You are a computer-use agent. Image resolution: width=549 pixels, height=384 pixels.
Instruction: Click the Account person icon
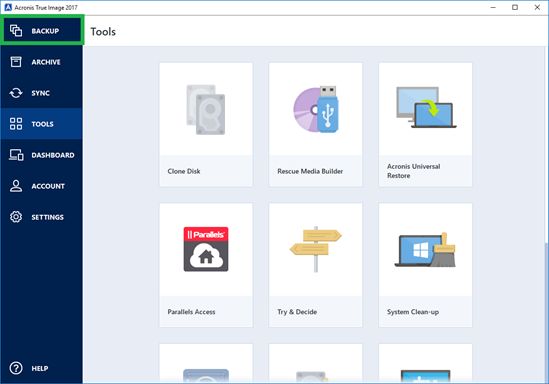pyautogui.click(x=16, y=186)
